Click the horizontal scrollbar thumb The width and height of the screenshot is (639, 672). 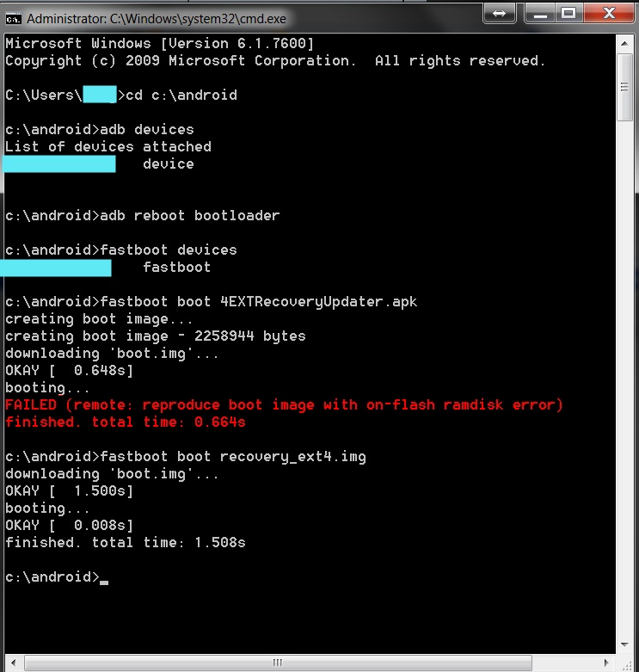[275, 663]
